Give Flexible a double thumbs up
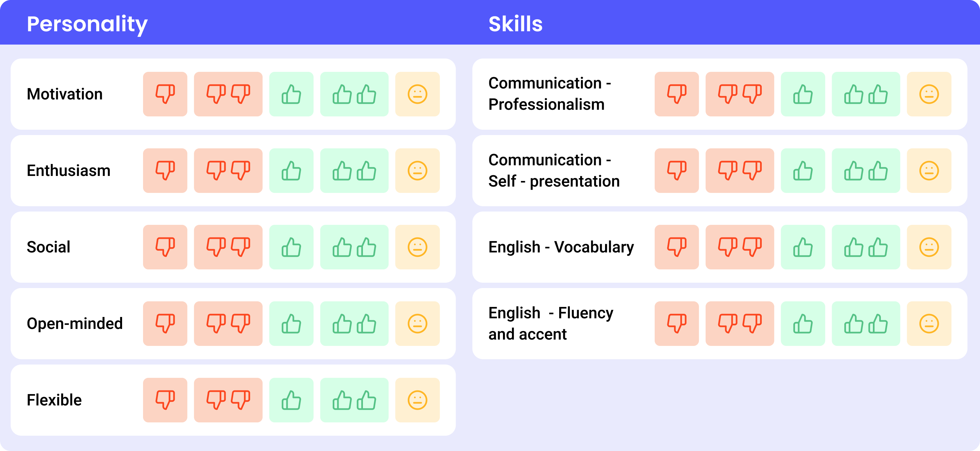 pyautogui.click(x=354, y=400)
